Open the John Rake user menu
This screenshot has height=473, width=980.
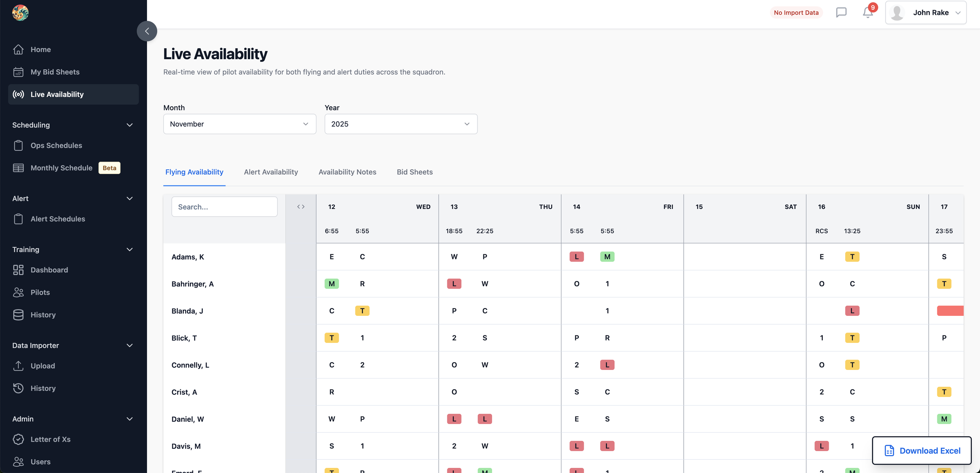point(925,13)
